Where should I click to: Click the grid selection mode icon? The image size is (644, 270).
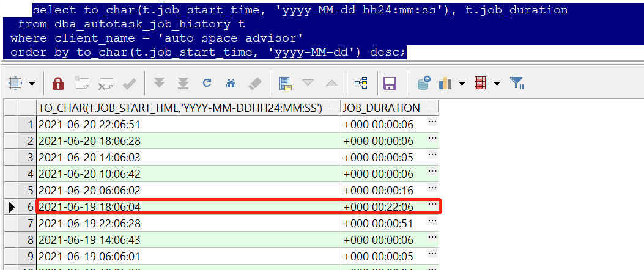15,83
